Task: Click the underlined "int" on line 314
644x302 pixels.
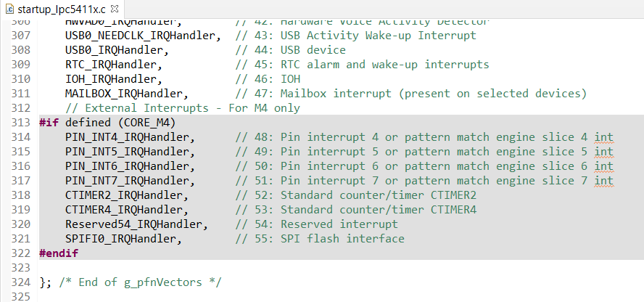Action: (x=603, y=136)
